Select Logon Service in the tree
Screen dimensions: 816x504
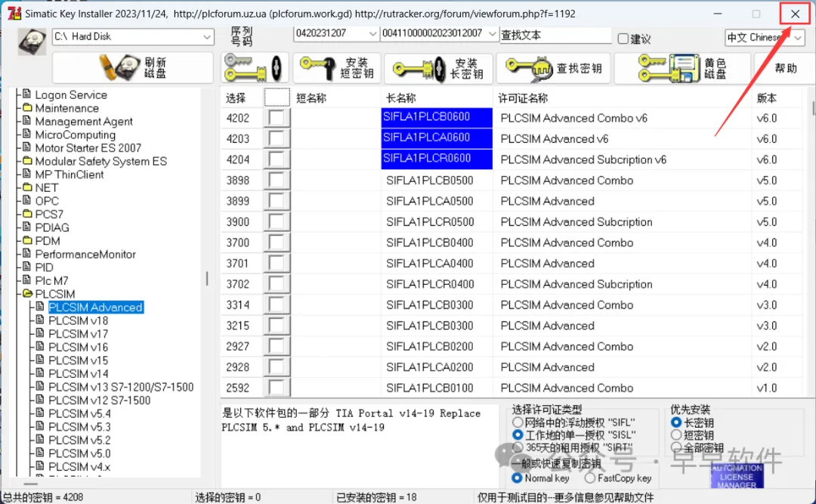(x=71, y=94)
